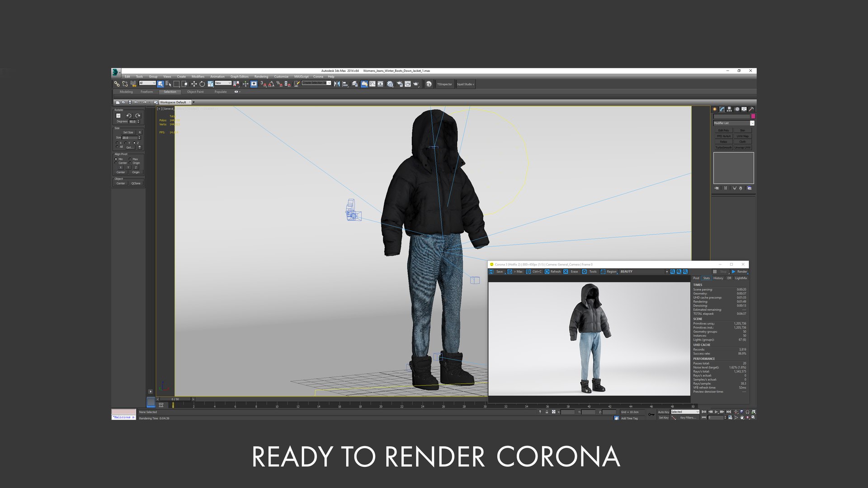868x488 pixels.
Task: Select Z axis radio in Size group
Action: click(134, 143)
